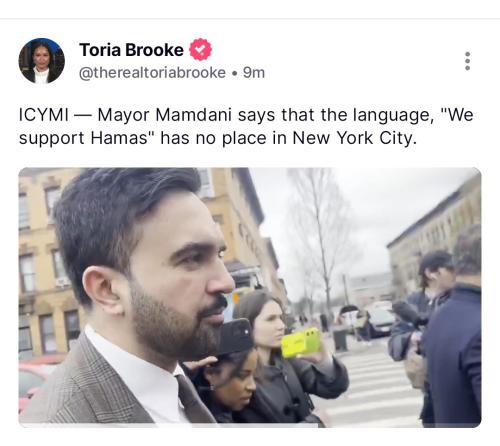Click the 9m post timestamp

pos(254,73)
